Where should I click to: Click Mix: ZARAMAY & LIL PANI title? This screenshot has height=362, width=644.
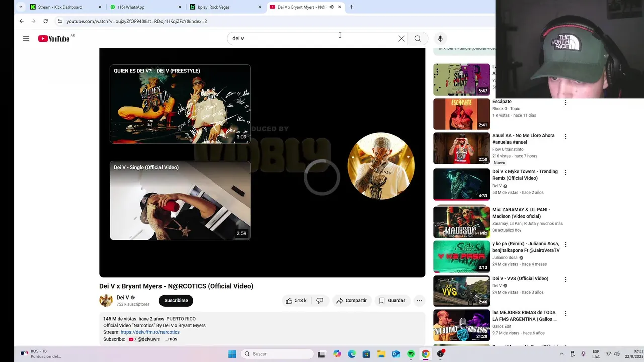[521, 213]
